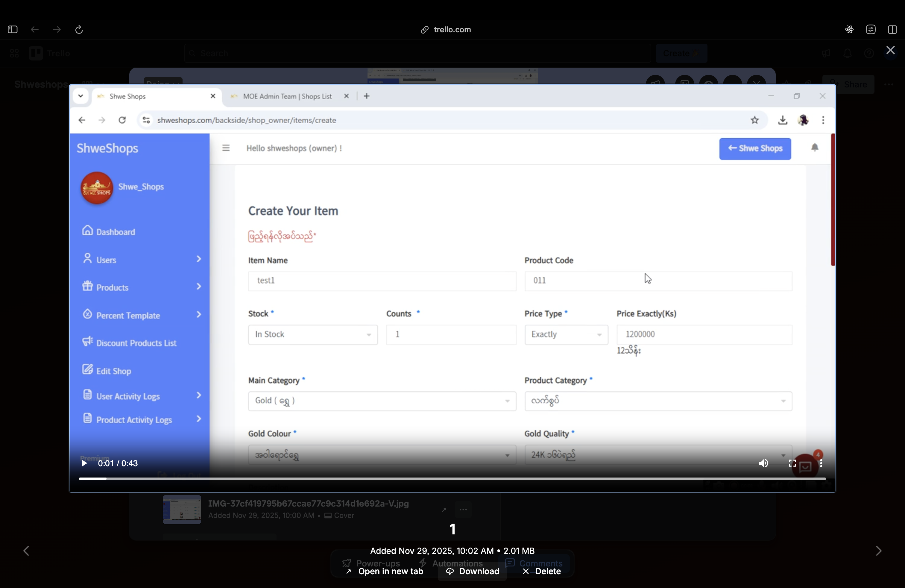Go back in browser history
Image resolution: width=905 pixels, height=588 pixels.
click(x=35, y=30)
